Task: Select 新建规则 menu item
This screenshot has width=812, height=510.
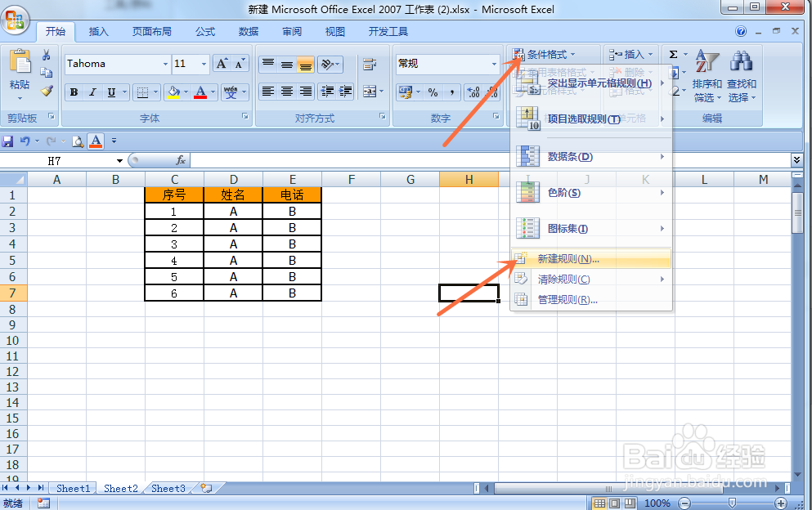Action: point(591,259)
